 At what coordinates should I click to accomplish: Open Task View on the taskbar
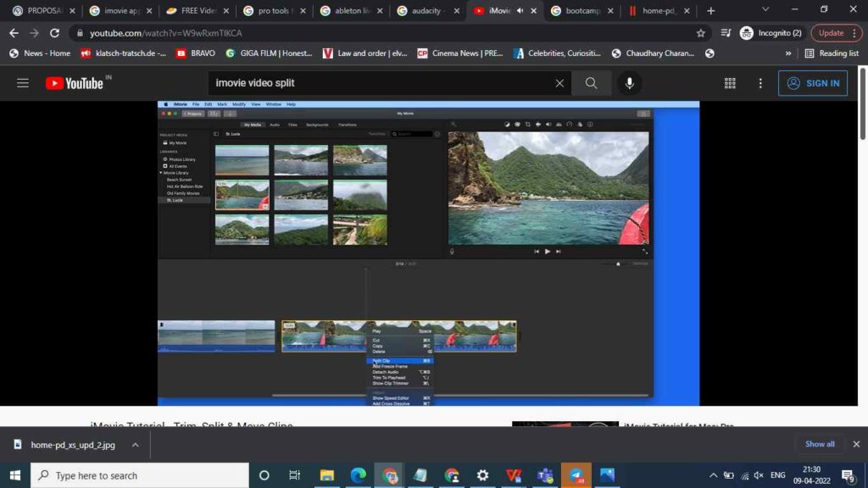click(294, 475)
